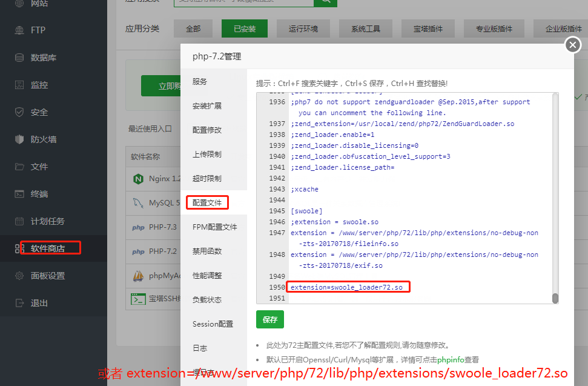Select the MySQL dolphin icon in software list
The image size is (588, 386).
(x=139, y=203)
